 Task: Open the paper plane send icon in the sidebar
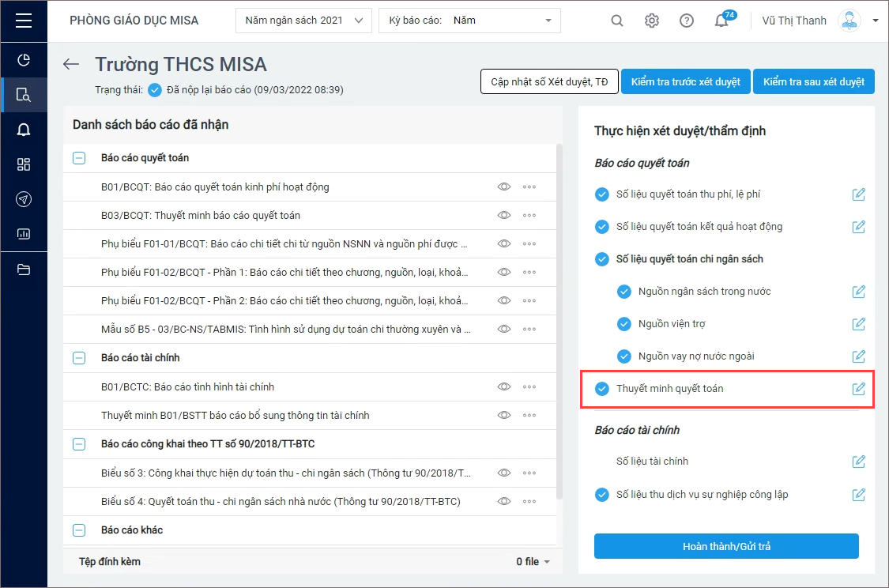(23, 199)
